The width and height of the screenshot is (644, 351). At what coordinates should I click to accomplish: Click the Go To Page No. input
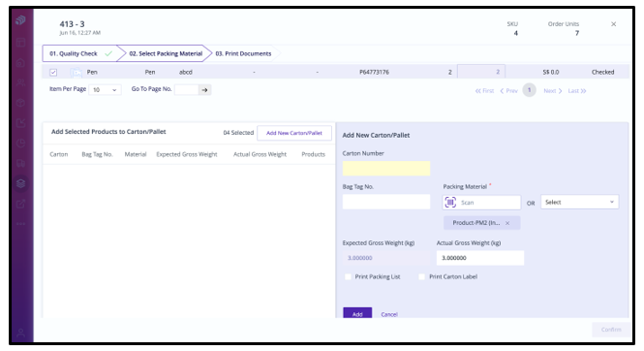(x=187, y=89)
